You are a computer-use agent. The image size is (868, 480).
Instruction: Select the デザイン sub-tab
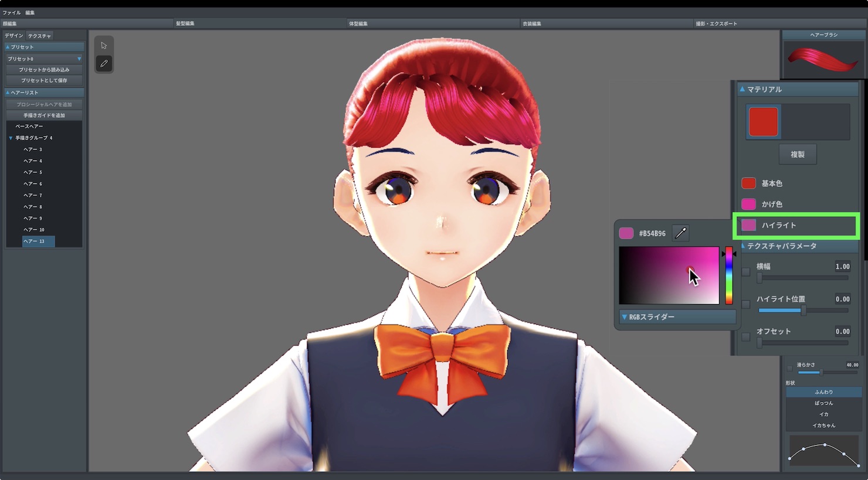click(14, 36)
